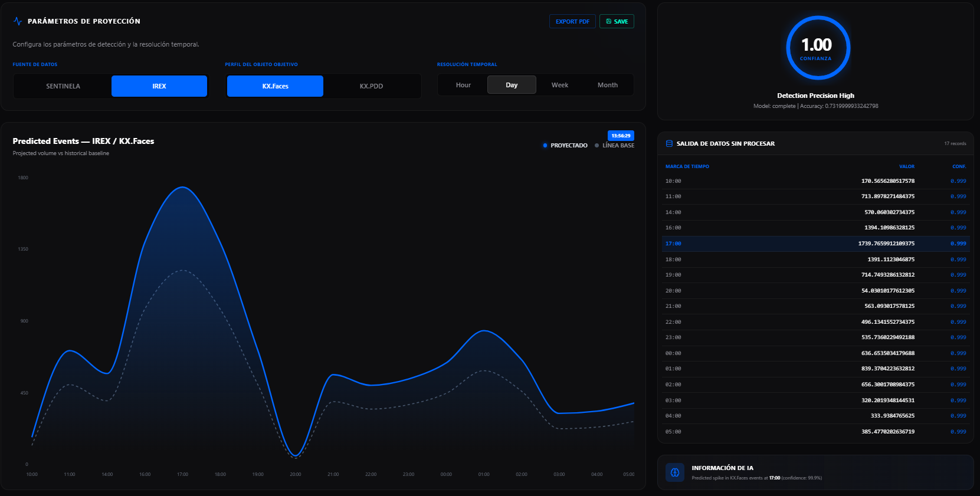Click the value 713.8978271484375

(888, 196)
